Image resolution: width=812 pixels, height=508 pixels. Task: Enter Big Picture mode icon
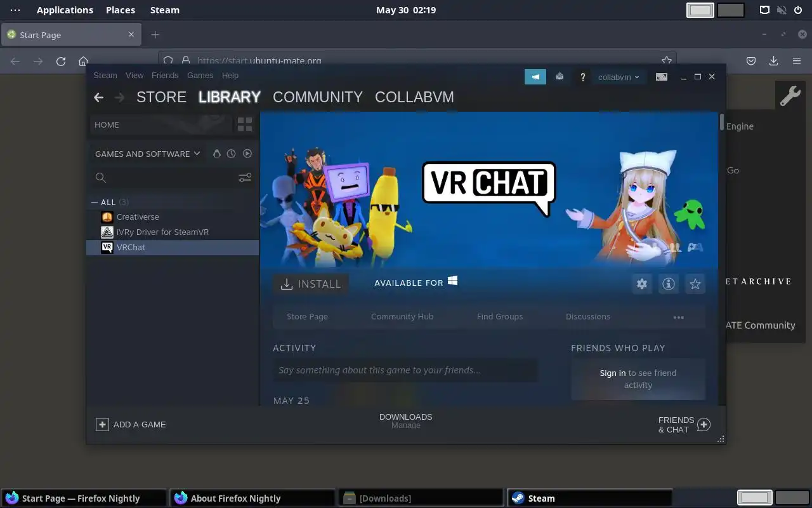point(662,77)
